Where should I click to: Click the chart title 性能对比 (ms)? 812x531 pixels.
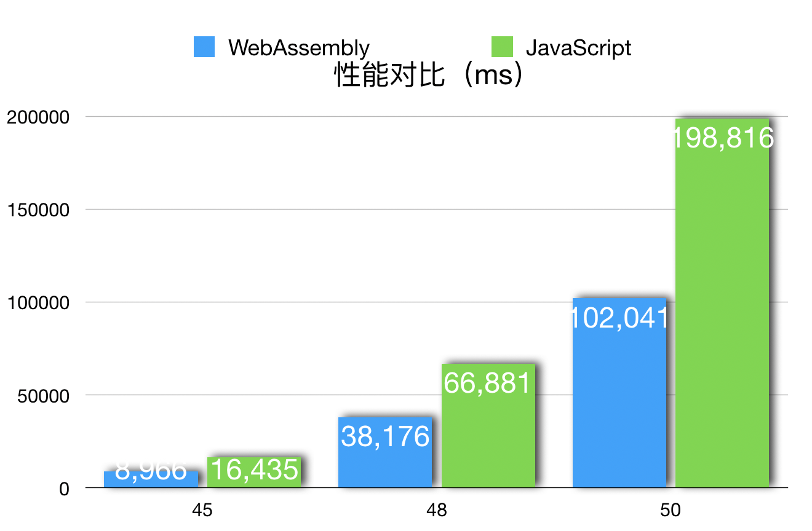point(428,77)
